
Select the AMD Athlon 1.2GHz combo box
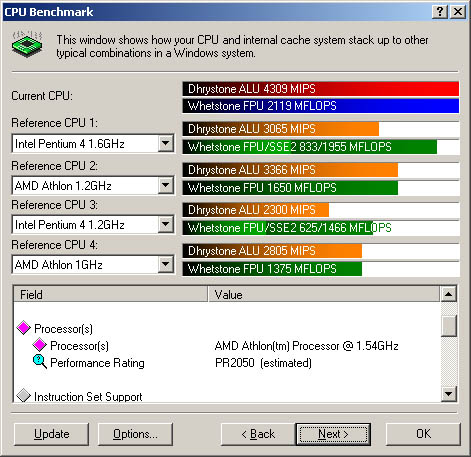coord(93,185)
